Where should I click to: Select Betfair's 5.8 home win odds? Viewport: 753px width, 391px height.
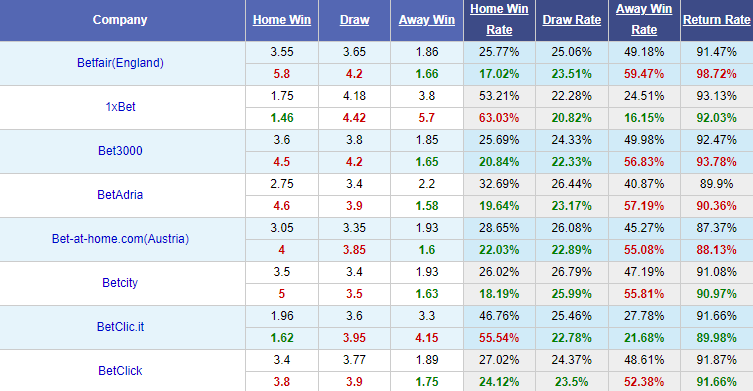tap(281, 74)
